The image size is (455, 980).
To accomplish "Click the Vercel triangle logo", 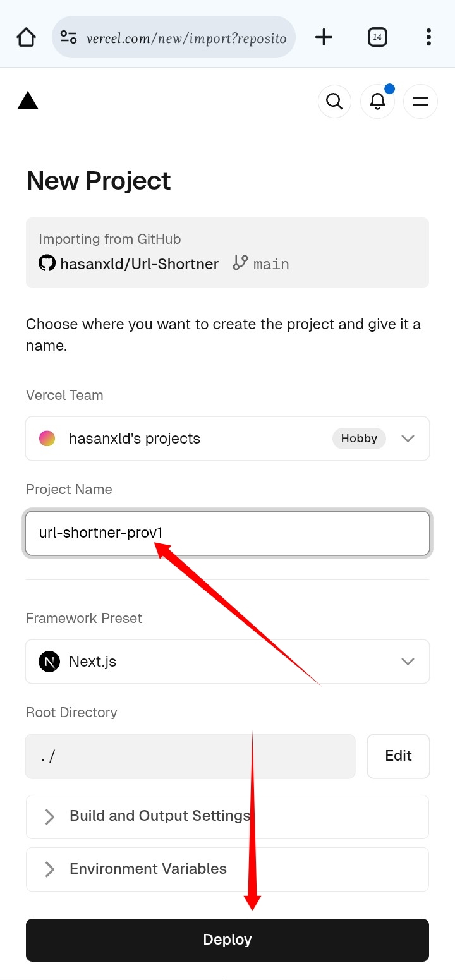I will pyautogui.click(x=28, y=101).
